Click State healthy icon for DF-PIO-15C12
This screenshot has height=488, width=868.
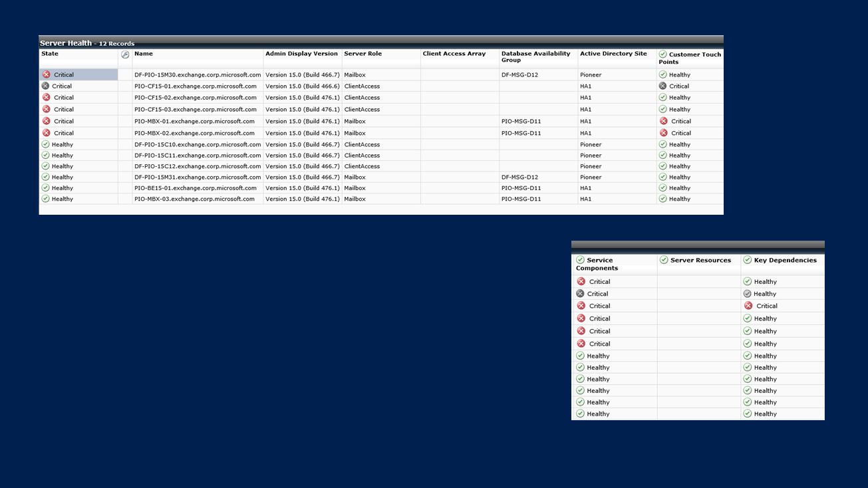click(x=45, y=166)
